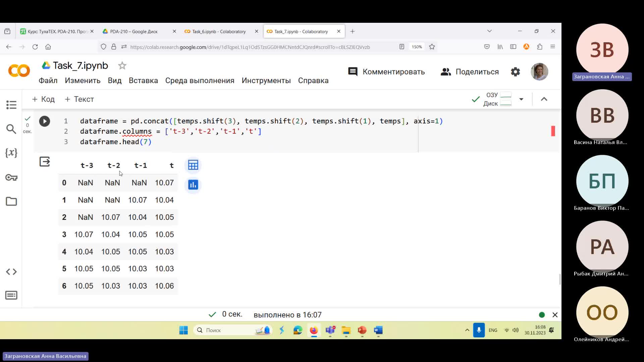Open the Windows Start menu
The height and width of the screenshot is (362, 644).
coord(183,330)
